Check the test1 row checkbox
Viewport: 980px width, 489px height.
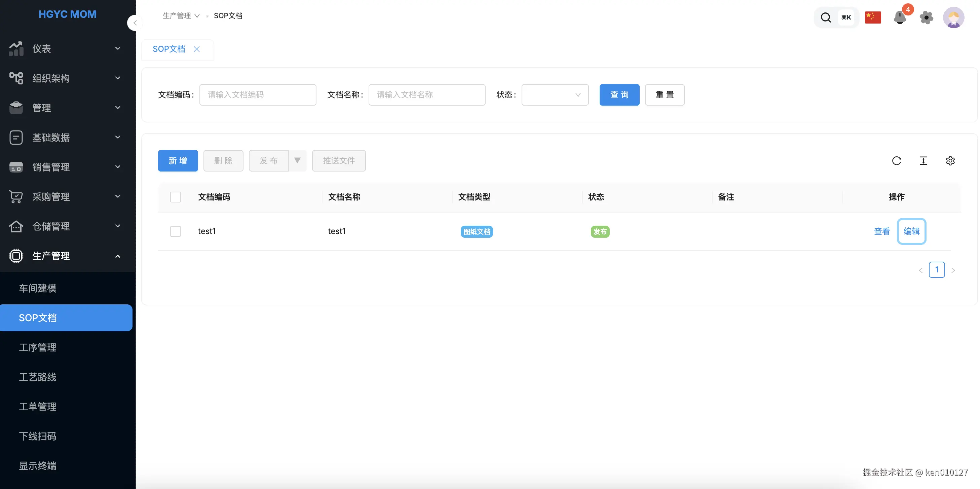tap(175, 231)
